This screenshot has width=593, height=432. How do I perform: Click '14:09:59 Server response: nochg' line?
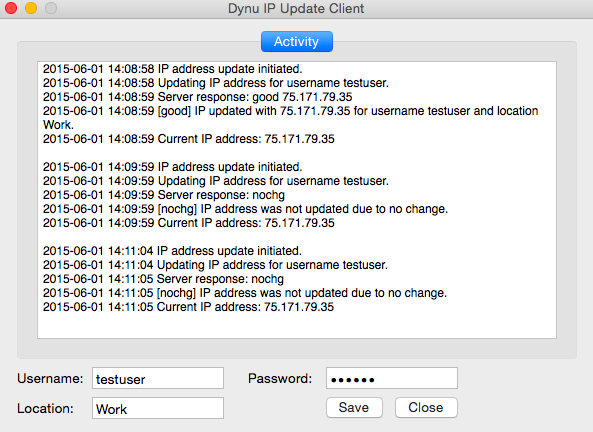(x=164, y=195)
